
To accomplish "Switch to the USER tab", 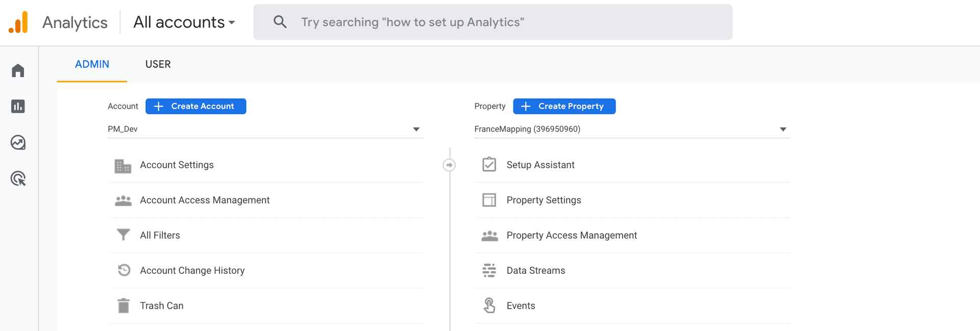I will coord(158,64).
